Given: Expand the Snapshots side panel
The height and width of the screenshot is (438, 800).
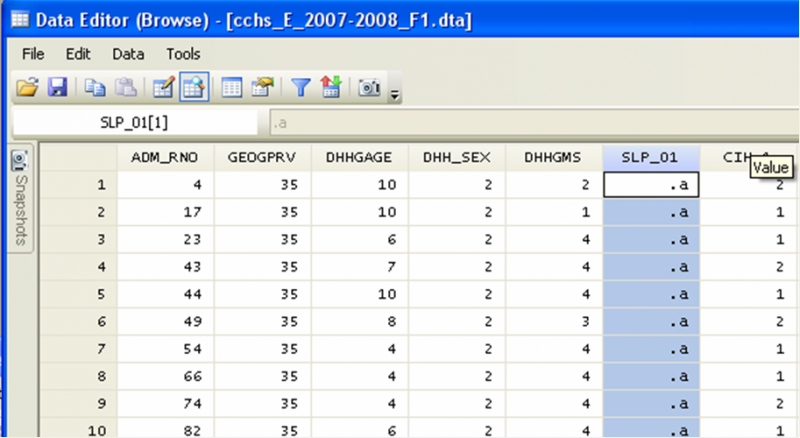Looking at the screenshot, I should 18,200.
